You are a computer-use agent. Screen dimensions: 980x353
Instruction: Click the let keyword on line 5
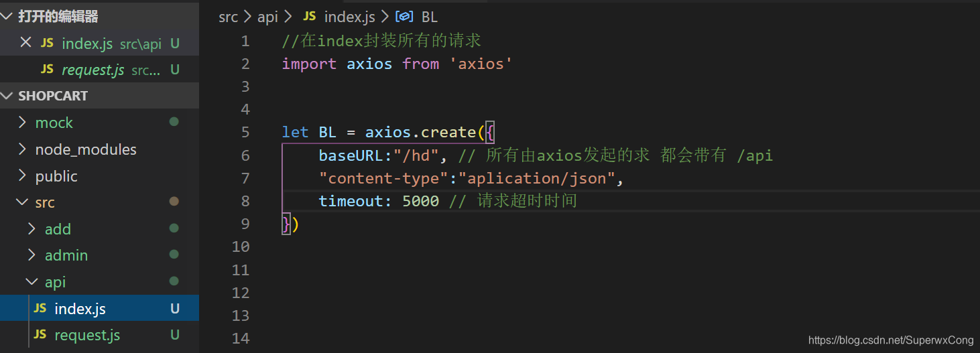coord(295,132)
